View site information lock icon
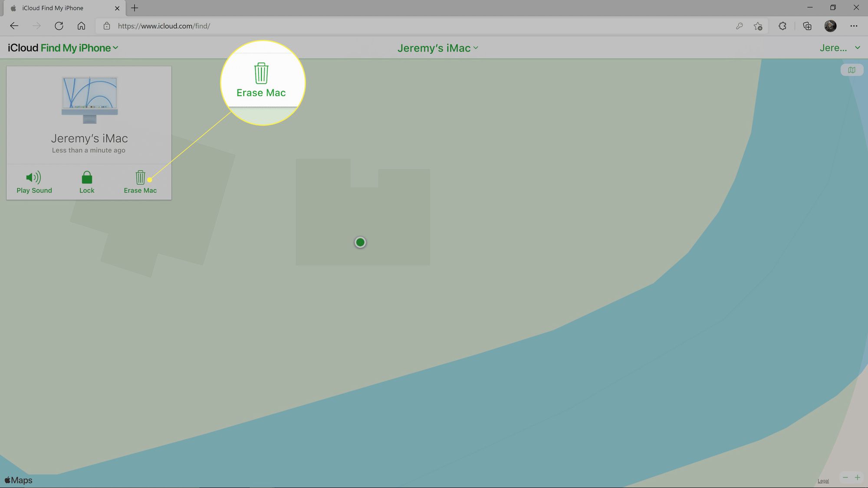 107,26
